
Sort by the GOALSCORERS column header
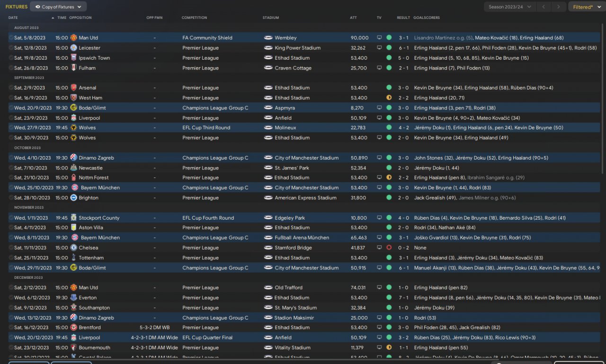tap(427, 18)
